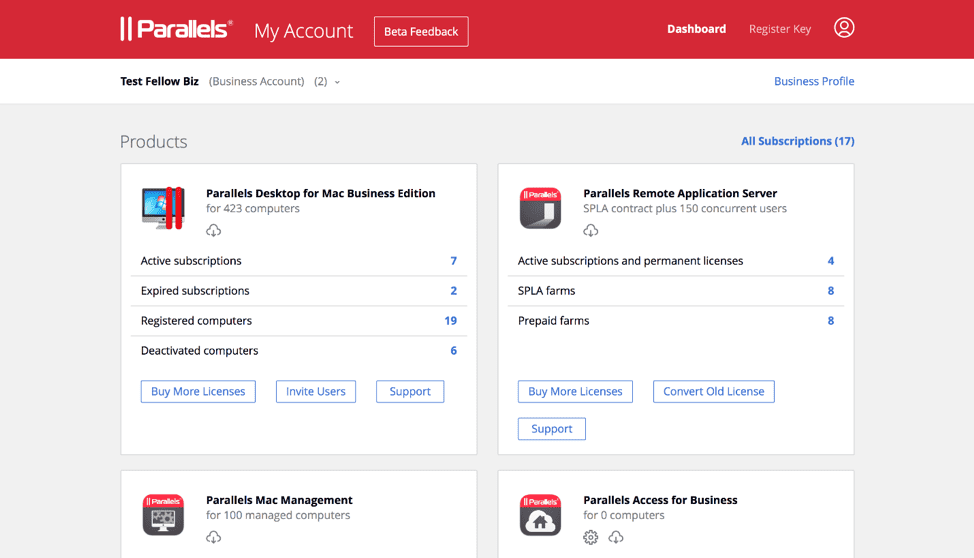Screen dimensions: 974x558
Task: Buy More Licenses for Remote Application Server
Action: (x=575, y=391)
